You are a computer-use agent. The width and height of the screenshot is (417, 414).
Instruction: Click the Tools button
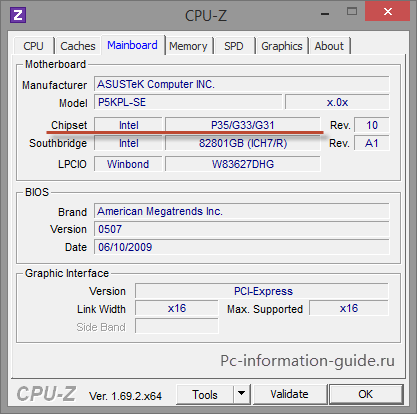point(205,394)
